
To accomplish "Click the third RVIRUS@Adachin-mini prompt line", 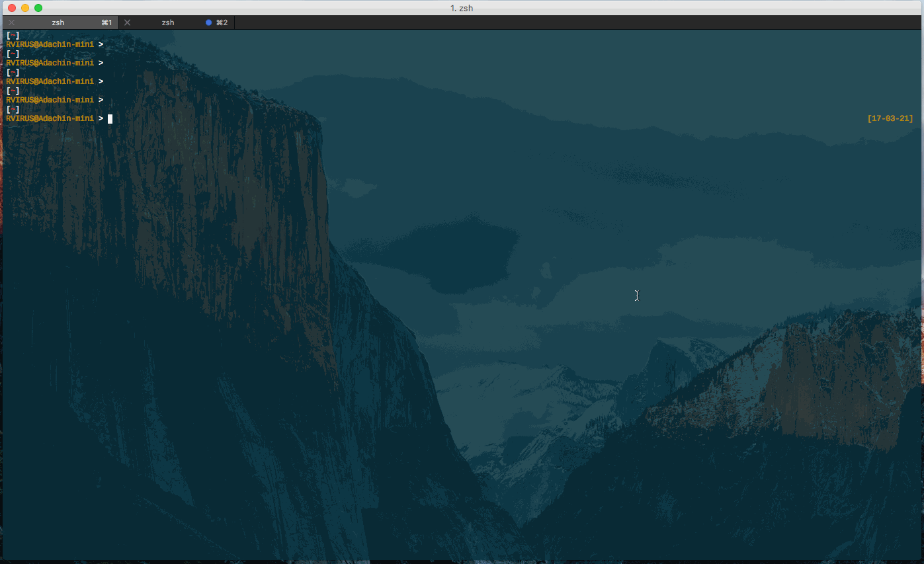I will click(x=50, y=81).
